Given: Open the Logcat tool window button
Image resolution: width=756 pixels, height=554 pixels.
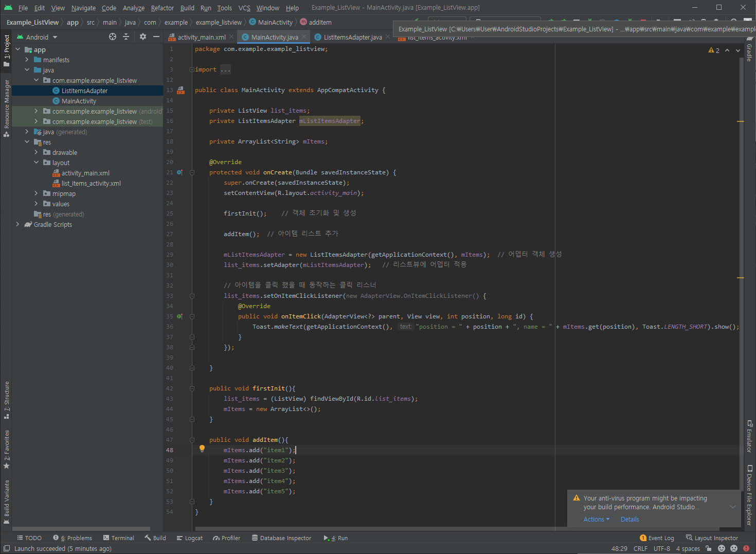Looking at the screenshot, I should [x=190, y=538].
